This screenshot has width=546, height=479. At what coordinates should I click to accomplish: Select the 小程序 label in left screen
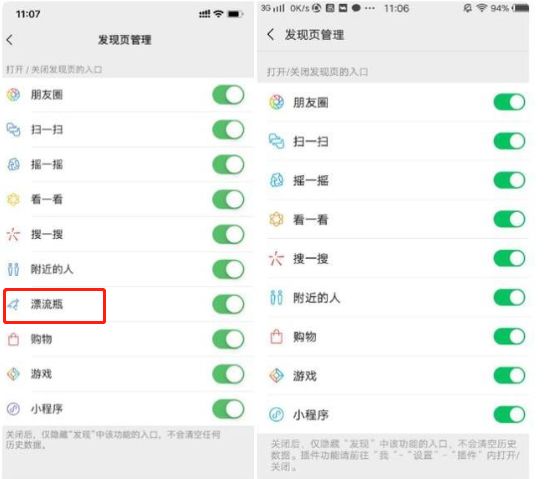coord(47,409)
